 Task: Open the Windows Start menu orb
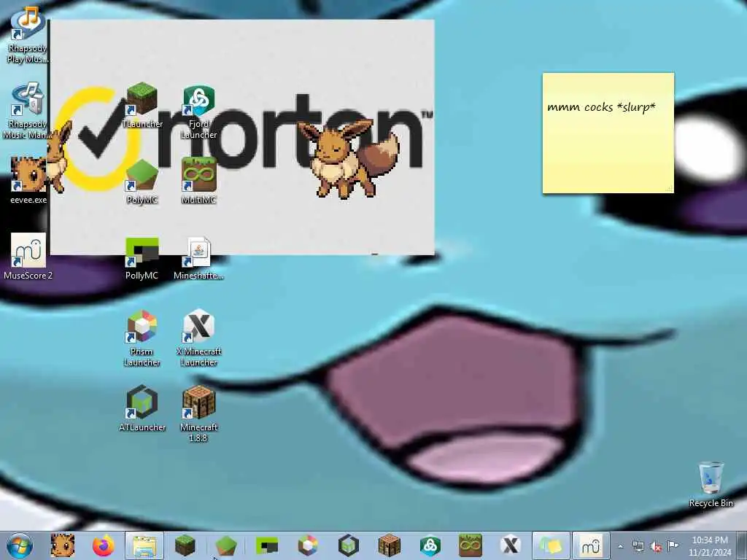click(x=20, y=545)
